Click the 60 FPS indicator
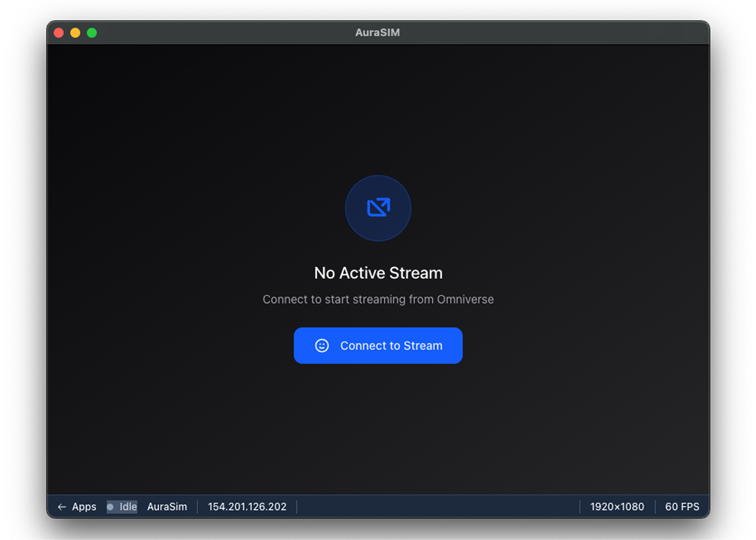 (x=682, y=507)
